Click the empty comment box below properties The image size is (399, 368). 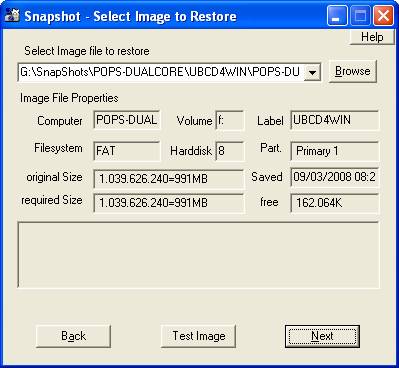point(198,255)
